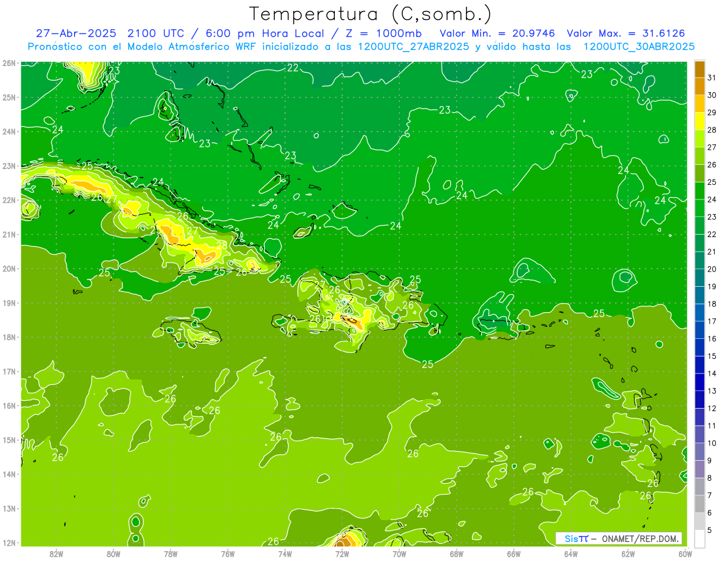Image resolution: width=728 pixels, height=562 pixels.
Task: Click the longitude axis label "78W"
Action: [x=170, y=554]
